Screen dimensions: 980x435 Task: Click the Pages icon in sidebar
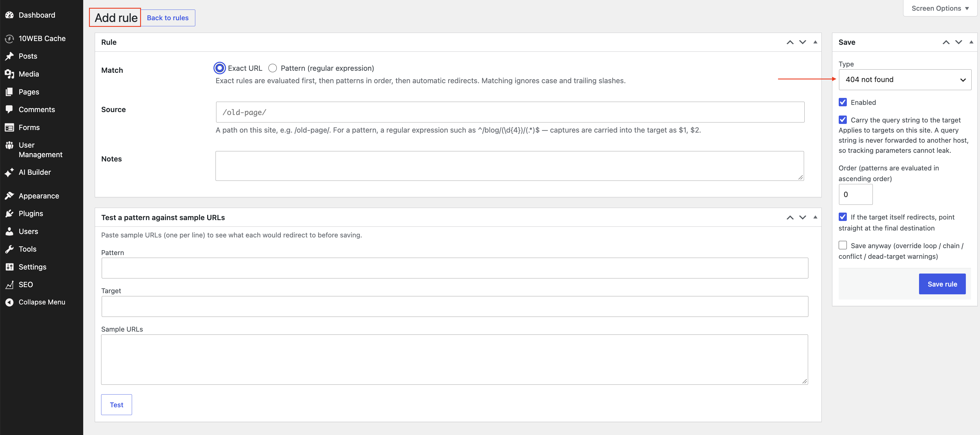coord(10,92)
